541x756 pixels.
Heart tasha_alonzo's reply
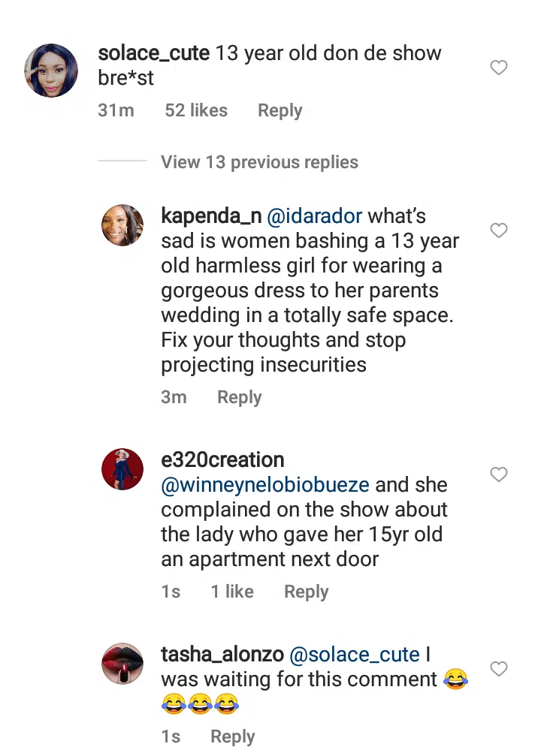tap(498, 669)
